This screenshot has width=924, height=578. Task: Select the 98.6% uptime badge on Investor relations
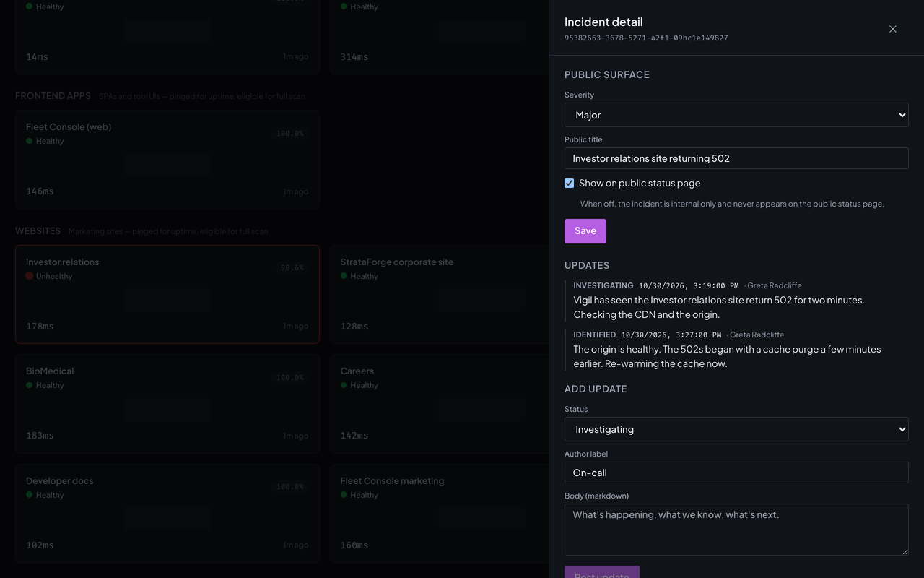(292, 268)
